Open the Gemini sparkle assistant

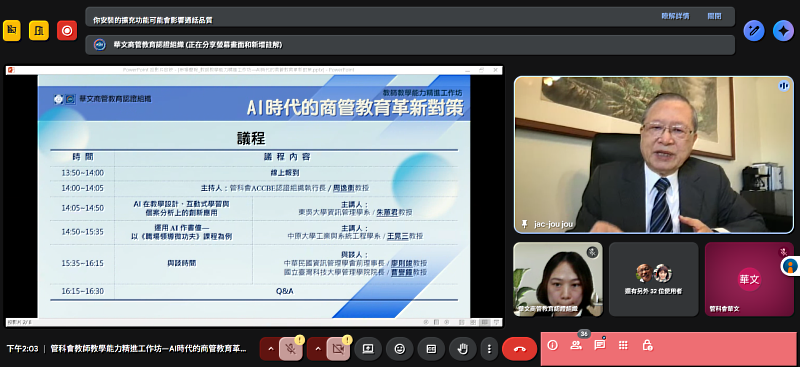click(783, 31)
